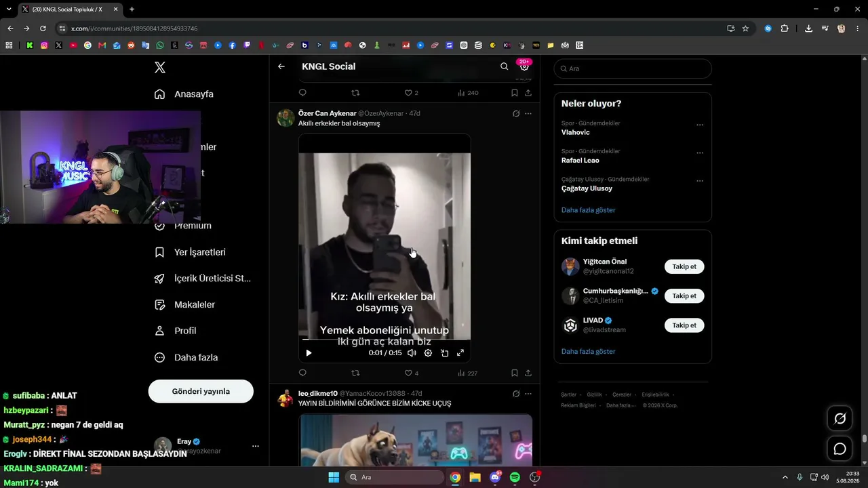
Task: Open options for the Vlahovic trend
Action: tap(700, 125)
